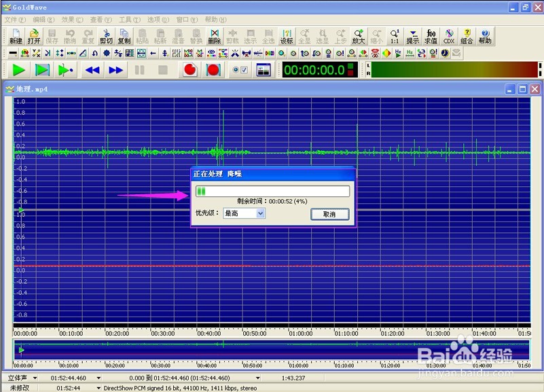Click the 00:50:00 mark on main timeline ruler
Image resolution: width=544 pixels, height=392 pixels.
254,334
